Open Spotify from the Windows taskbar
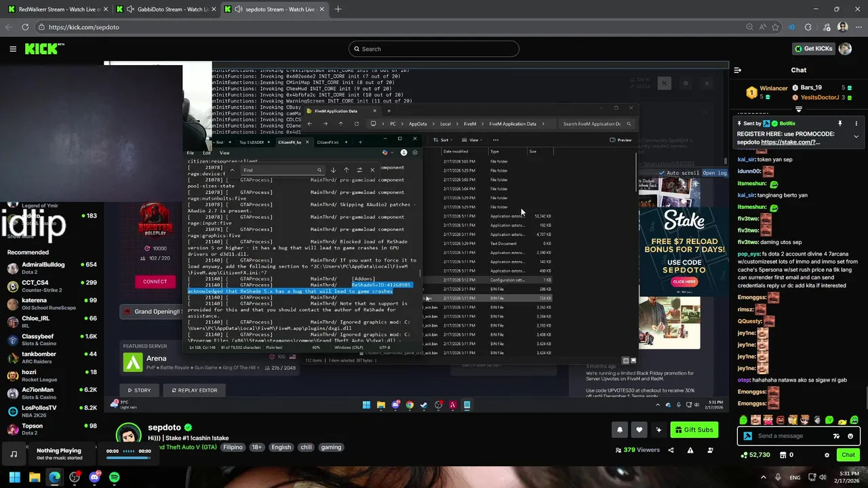The image size is (868, 488). coord(114,477)
